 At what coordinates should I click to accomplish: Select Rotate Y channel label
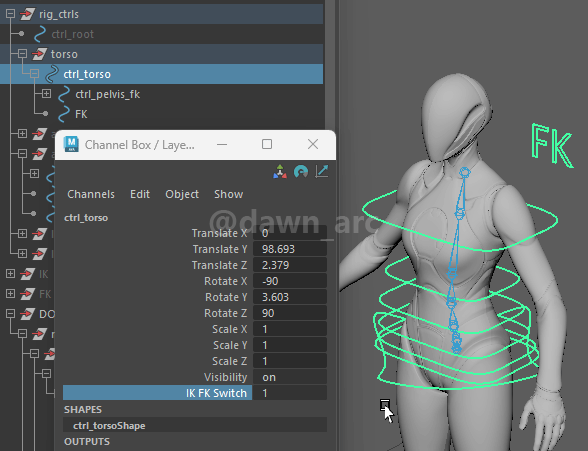tap(226, 297)
